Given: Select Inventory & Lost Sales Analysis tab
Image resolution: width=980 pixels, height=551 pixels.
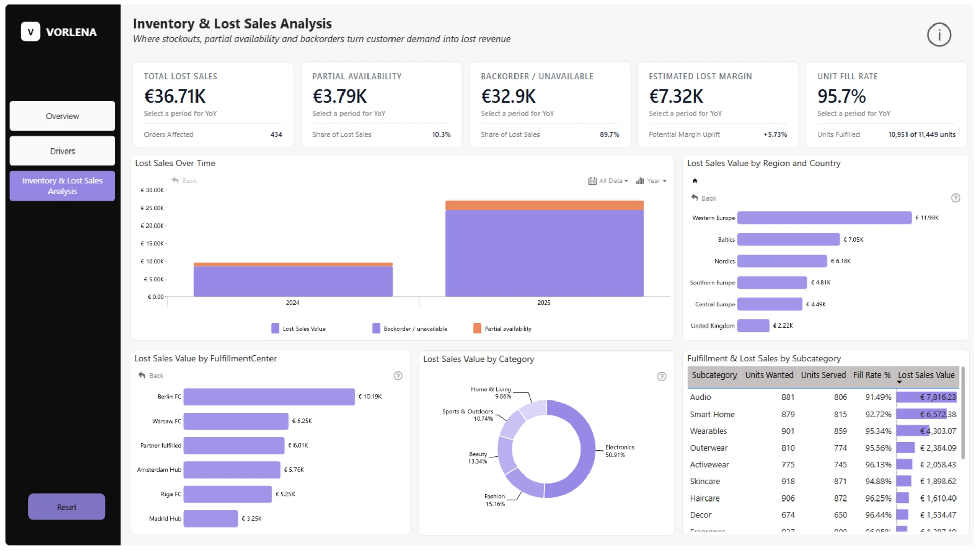Looking at the screenshot, I should coord(62,186).
